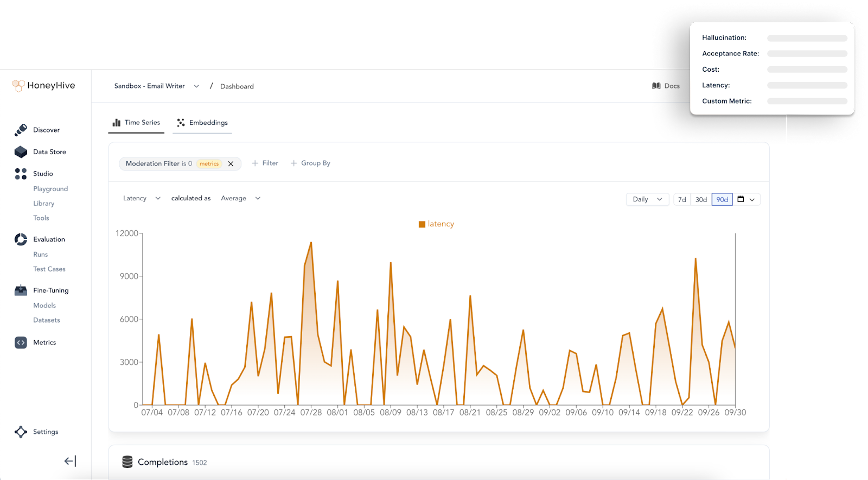
Task: Select the 30d time range
Action: coord(701,199)
